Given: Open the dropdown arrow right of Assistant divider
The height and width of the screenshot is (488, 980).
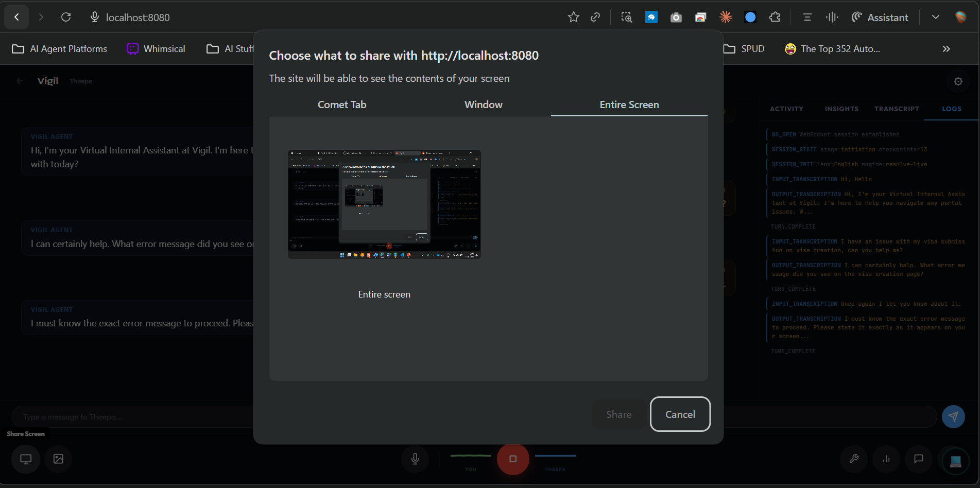Looking at the screenshot, I should [x=936, y=17].
